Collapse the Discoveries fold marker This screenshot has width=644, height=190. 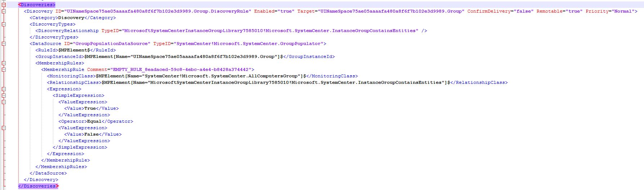click(4, 5)
